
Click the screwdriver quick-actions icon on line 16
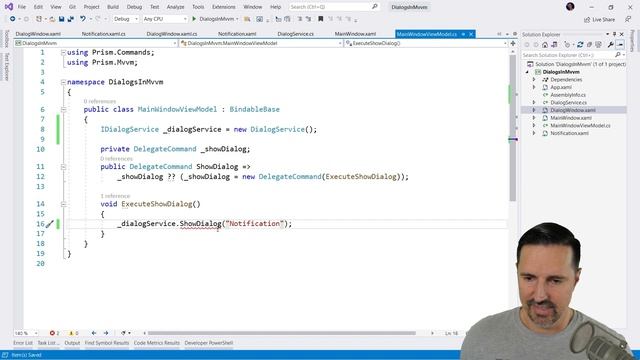49,224
